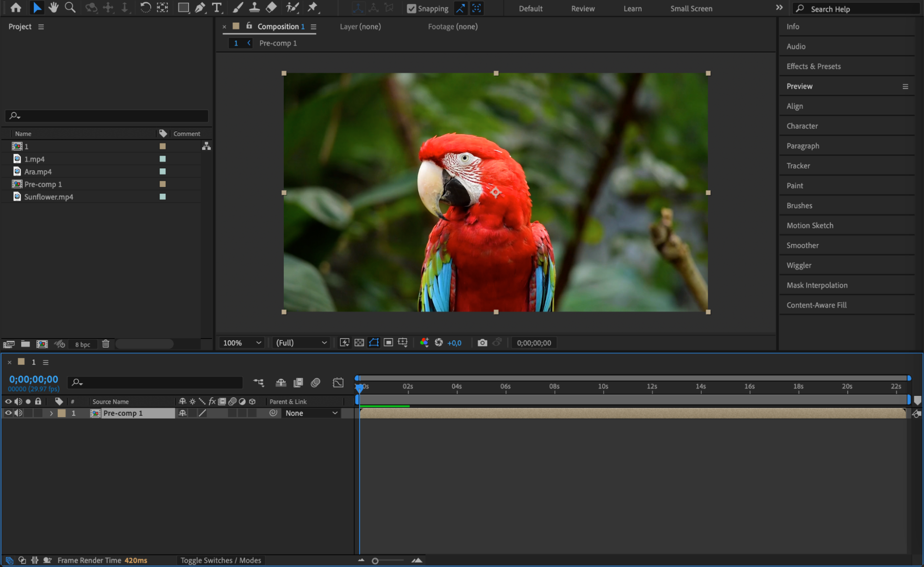Open the Effects & Presets panel
The width and height of the screenshot is (924, 567).
click(x=813, y=66)
